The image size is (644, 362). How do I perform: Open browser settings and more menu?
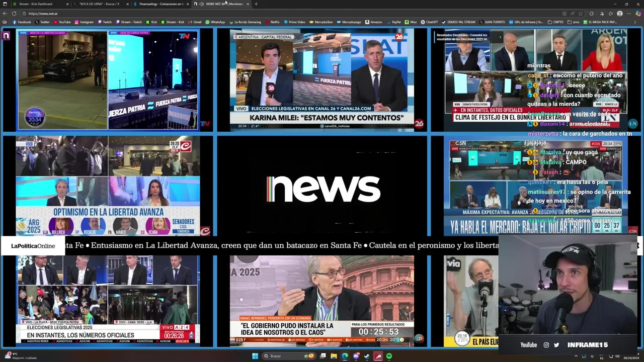point(628,14)
